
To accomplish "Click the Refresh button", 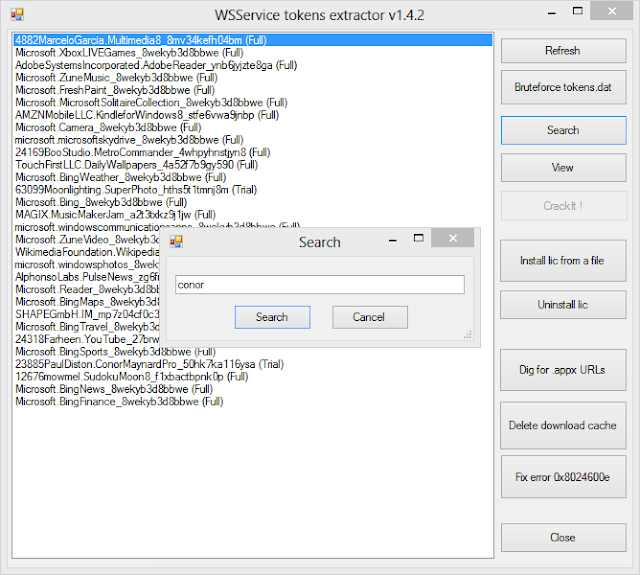I will 564,51.
